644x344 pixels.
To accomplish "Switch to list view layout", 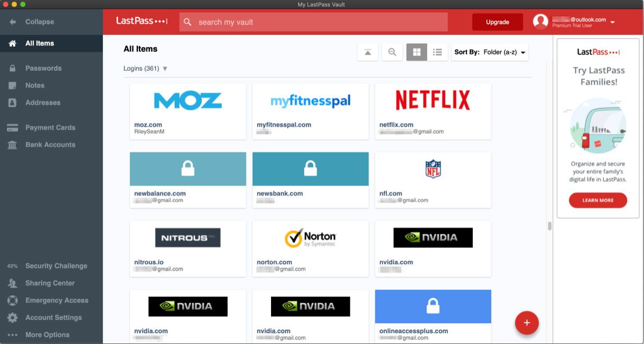I will (x=437, y=52).
